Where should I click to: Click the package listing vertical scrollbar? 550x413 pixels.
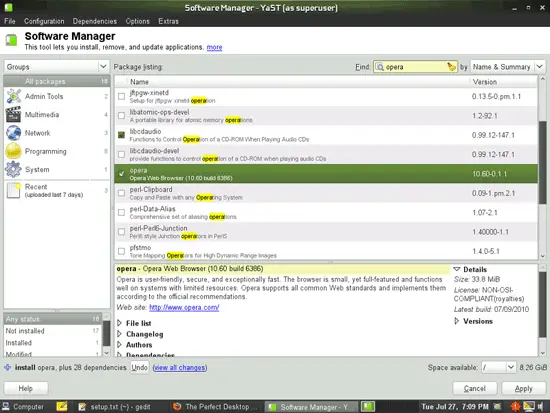(x=542, y=161)
